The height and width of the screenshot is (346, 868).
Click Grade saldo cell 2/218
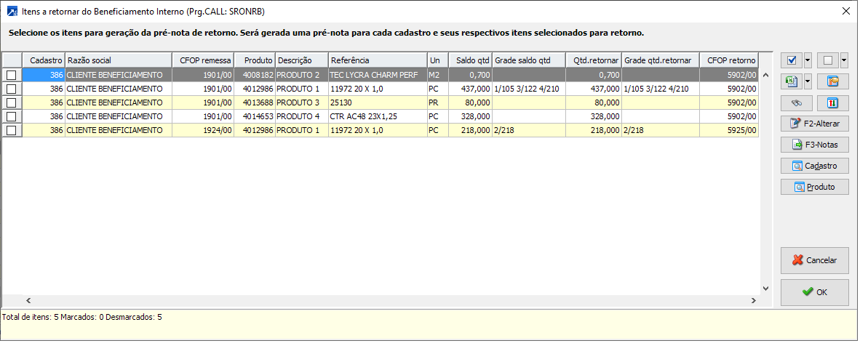point(529,130)
